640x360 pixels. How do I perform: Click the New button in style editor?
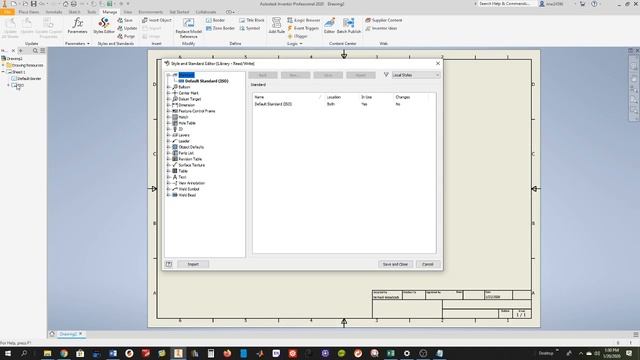point(295,75)
